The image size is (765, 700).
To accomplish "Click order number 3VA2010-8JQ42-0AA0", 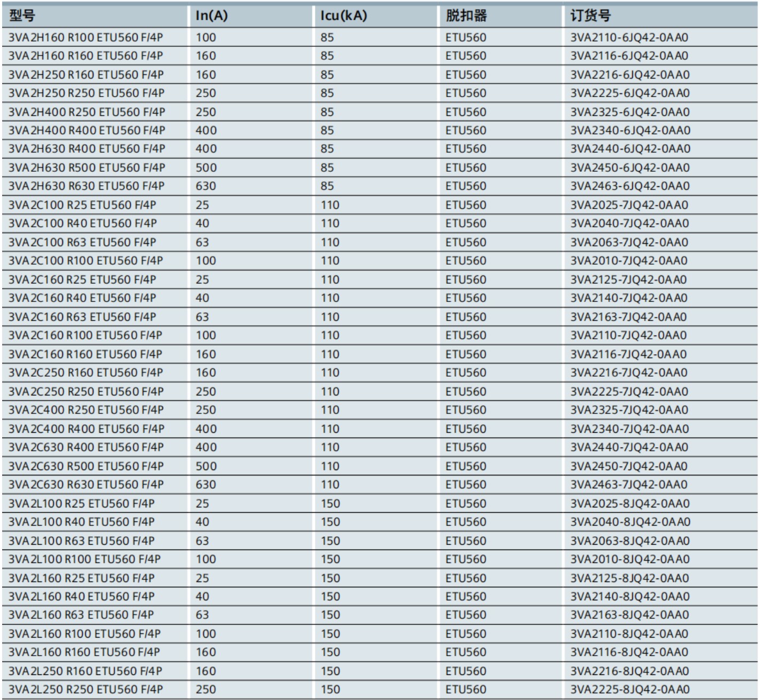I will coord(630,559).
